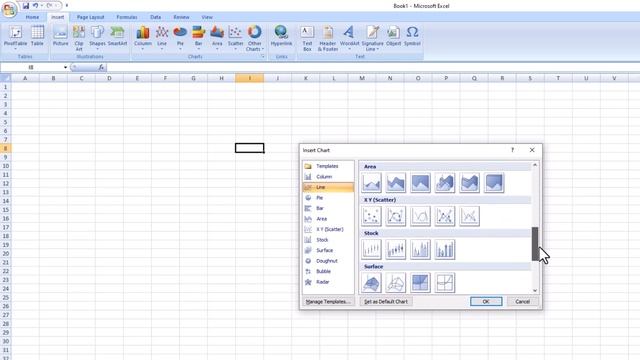Switch to the Data tab
The image size is (640, 360).
[x=156, y=17]
